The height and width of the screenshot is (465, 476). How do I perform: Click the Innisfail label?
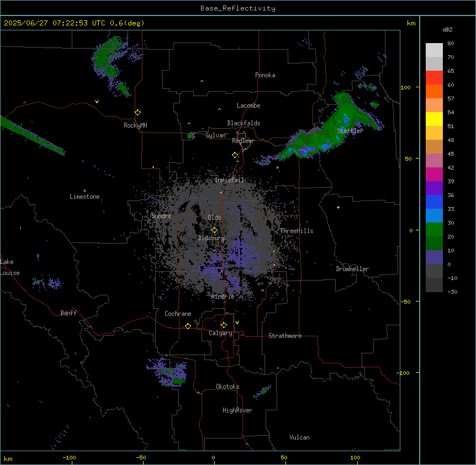coord(229,180)
